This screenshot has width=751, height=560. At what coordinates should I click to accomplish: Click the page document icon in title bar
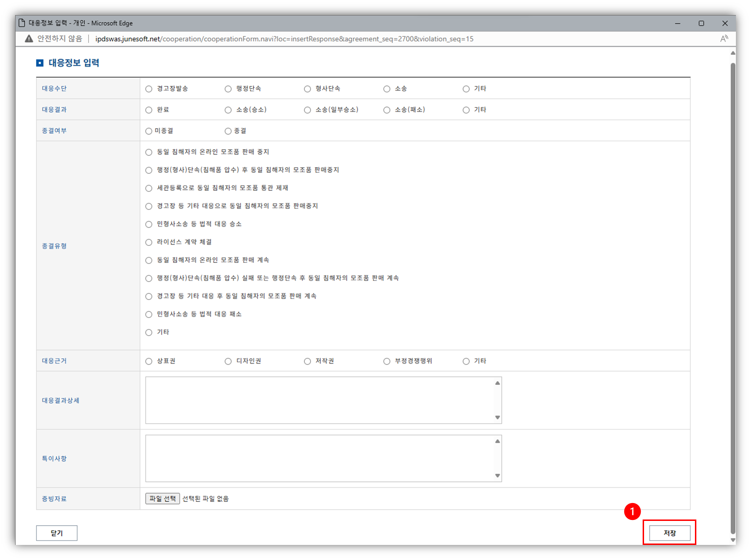(x=22, y=23)
